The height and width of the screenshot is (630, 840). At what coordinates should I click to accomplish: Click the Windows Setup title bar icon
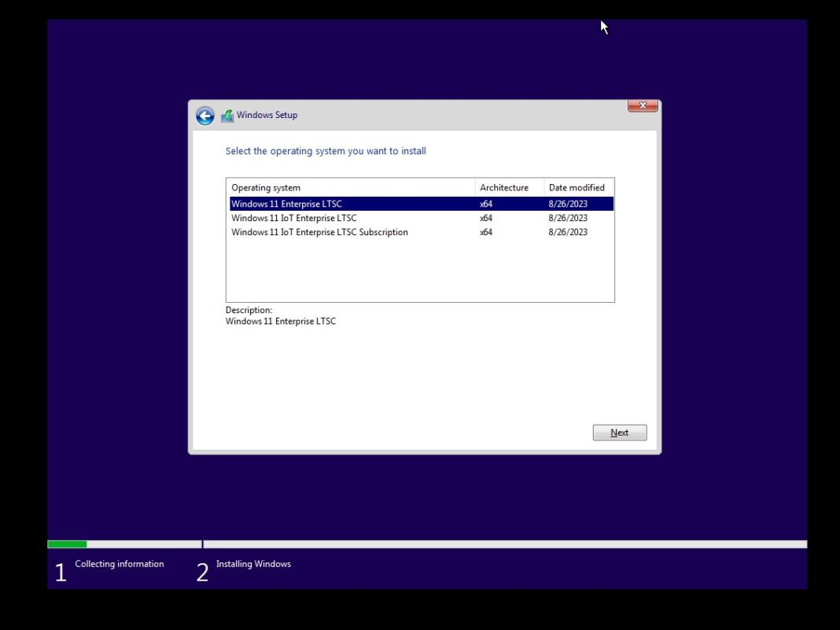click(x=227, y=116)
